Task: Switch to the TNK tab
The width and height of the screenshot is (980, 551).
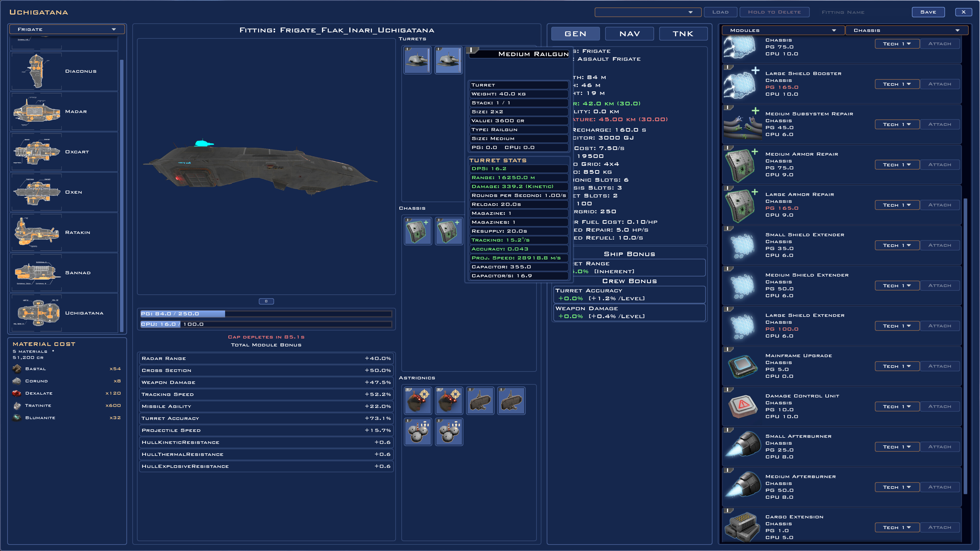Action: click(683, 34)
